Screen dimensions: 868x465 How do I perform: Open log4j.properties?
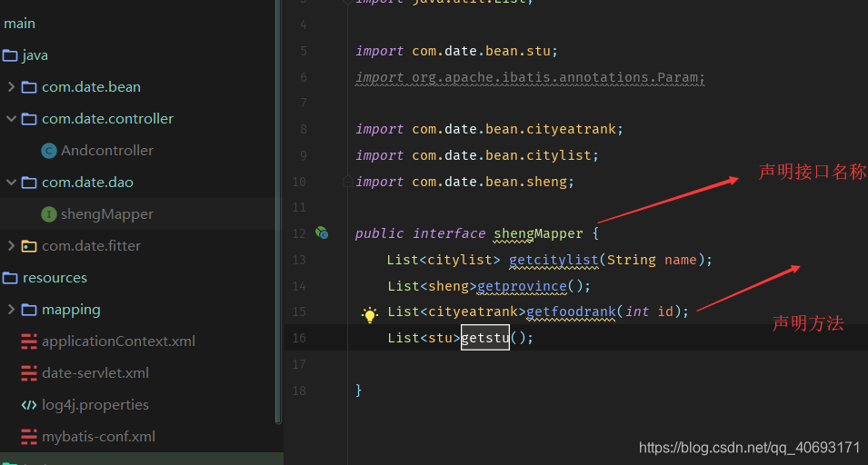click(x=95, y=405)
